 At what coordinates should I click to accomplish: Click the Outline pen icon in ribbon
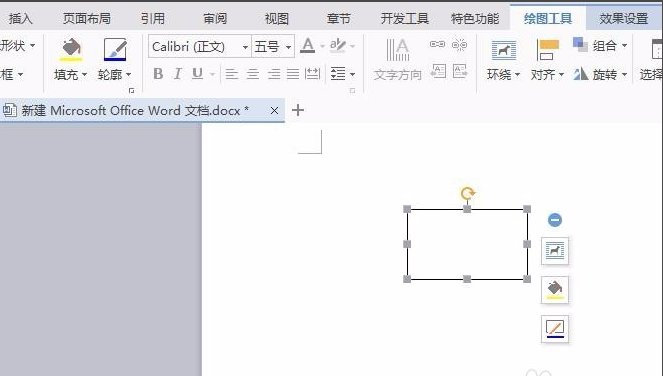[x=115, y=50]
